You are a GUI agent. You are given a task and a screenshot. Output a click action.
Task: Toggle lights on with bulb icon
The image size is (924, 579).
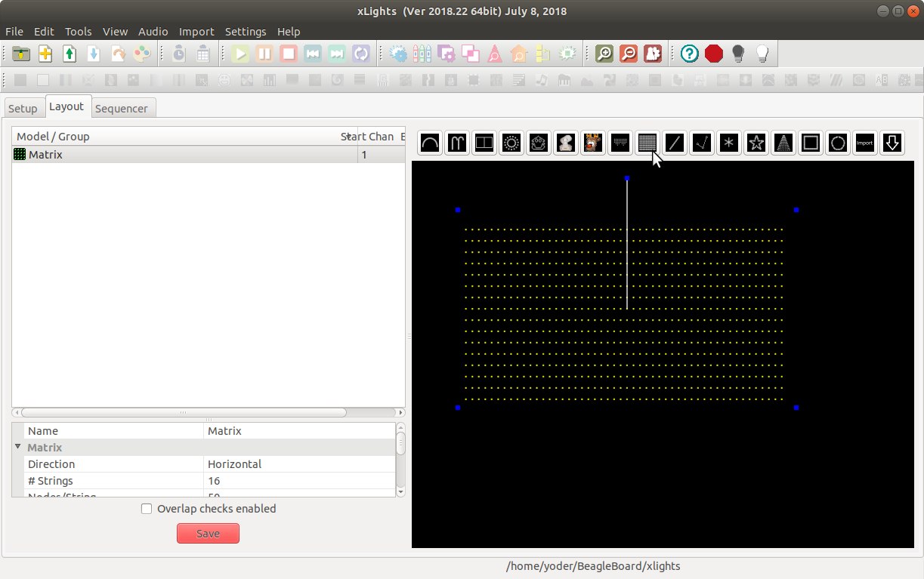[x=762, y=53]
